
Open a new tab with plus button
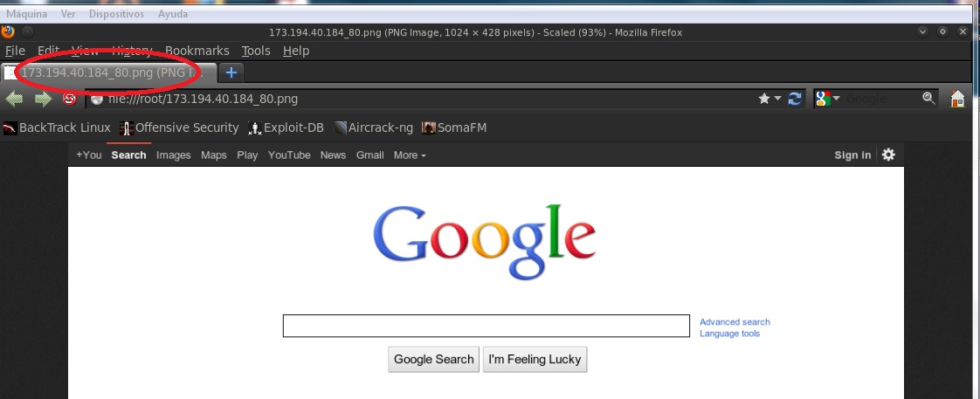pos(231,72)
